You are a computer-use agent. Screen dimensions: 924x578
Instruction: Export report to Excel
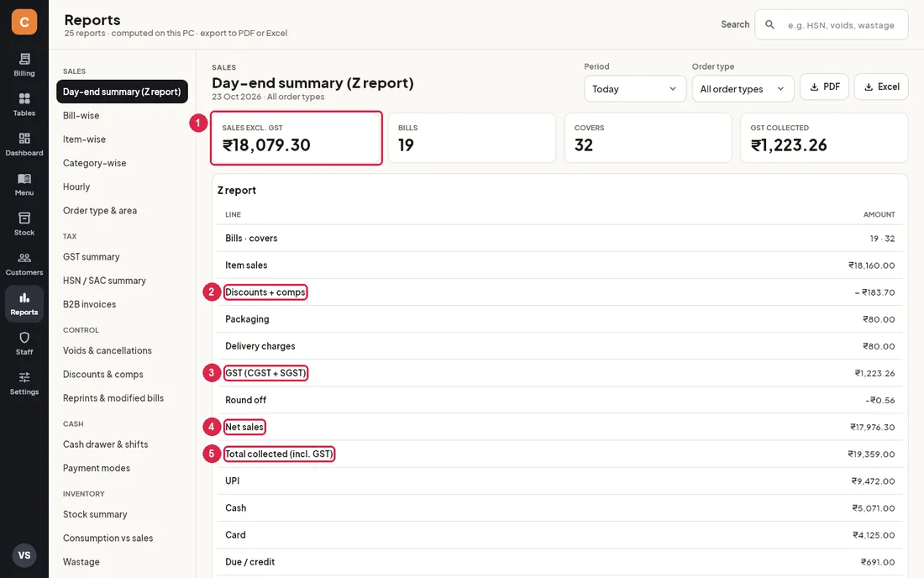[x=881, y=87]
